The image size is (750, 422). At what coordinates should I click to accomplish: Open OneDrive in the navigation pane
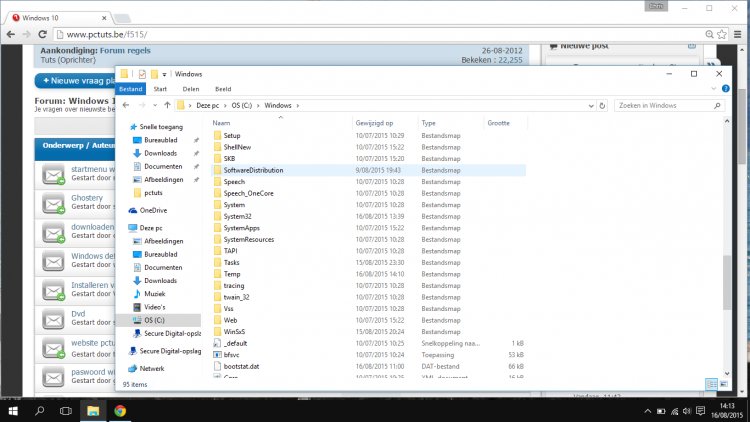(153, 210)
